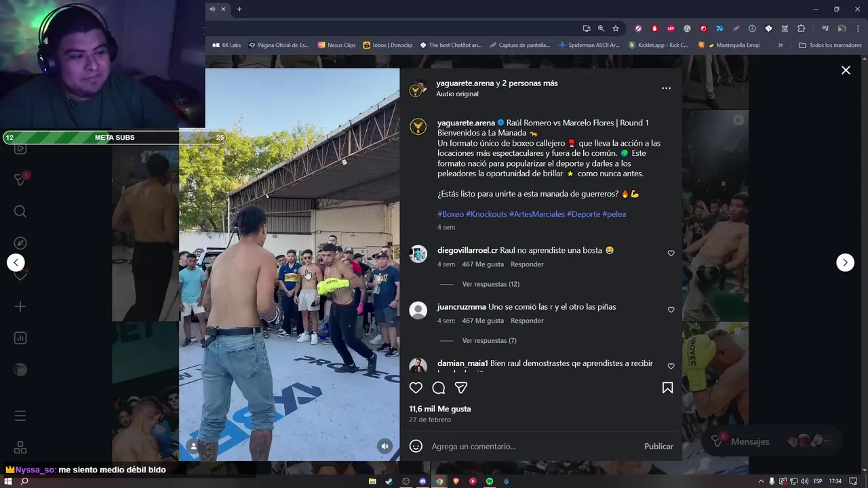Open Steam from taskbar
This screenshot has width=868, height=488.
(389, 481)
